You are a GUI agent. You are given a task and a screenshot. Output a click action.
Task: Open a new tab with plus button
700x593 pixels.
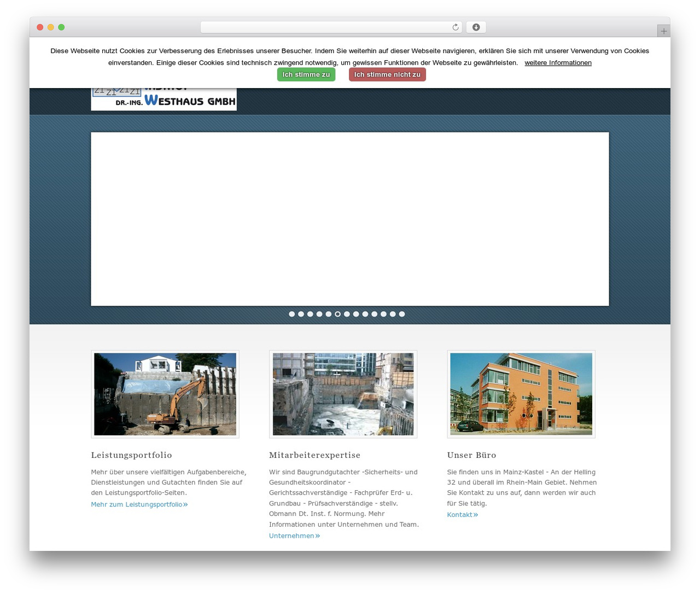point(663,31)
